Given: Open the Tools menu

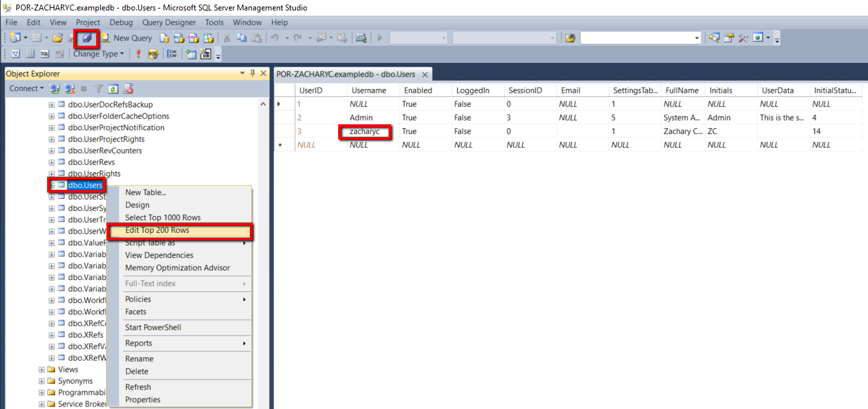Looking at the screenshot, I should tap(214, 22).
